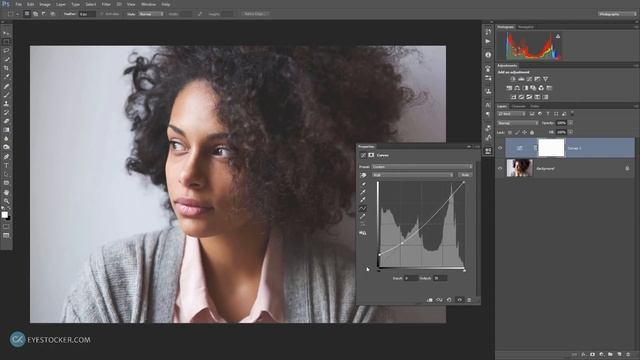Activate the on-image adjustment hand tool

point(363,175)
